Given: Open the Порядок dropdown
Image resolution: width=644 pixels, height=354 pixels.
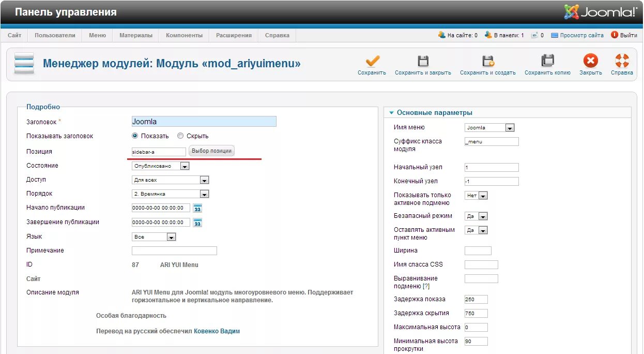Looking at the screenshot, I should 171,194.
